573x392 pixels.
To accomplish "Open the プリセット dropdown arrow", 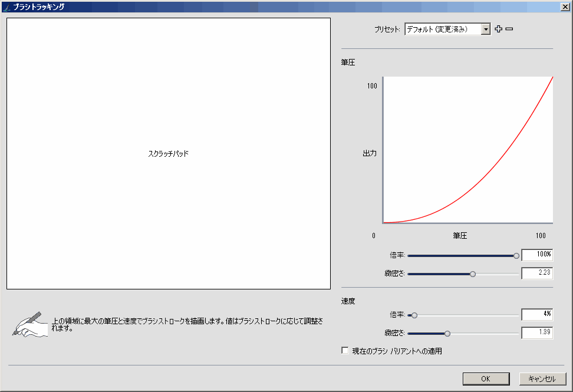I will click(x=486, y=29).
